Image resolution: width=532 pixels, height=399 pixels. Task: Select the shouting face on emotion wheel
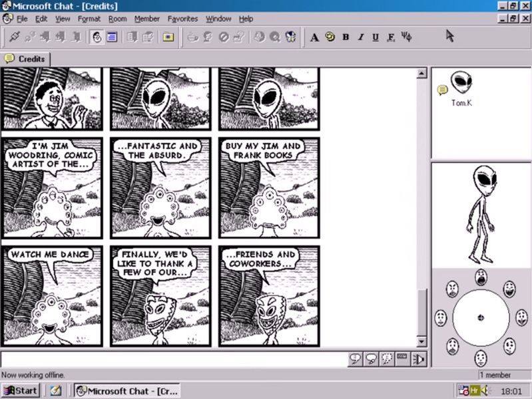coord(481,278)
